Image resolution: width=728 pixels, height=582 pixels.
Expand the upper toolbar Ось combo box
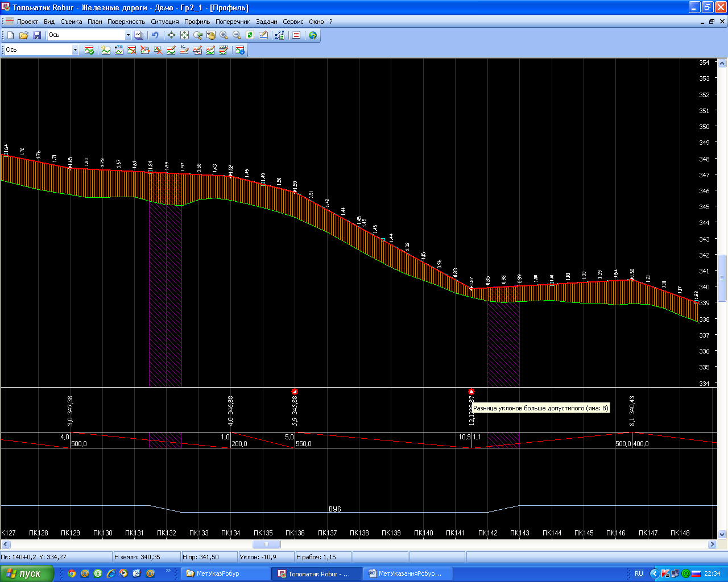click(x=127, y=35)
